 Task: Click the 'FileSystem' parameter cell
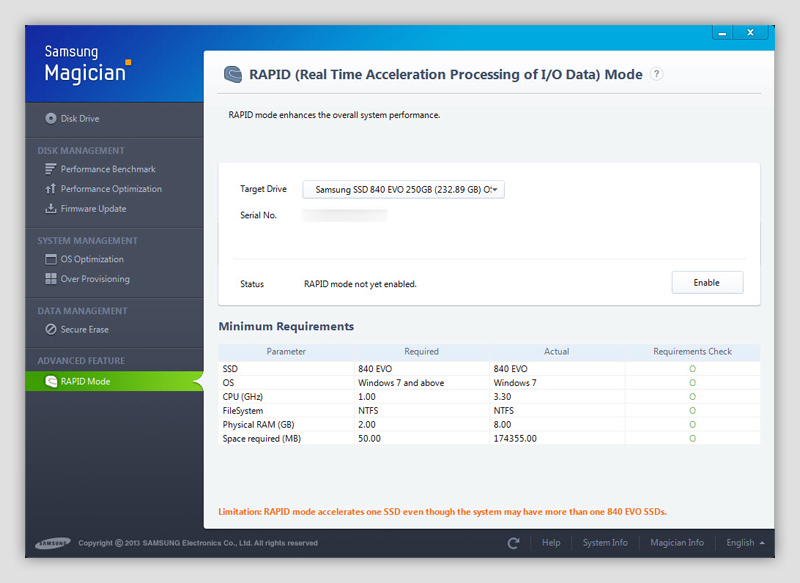pos(286,411)
